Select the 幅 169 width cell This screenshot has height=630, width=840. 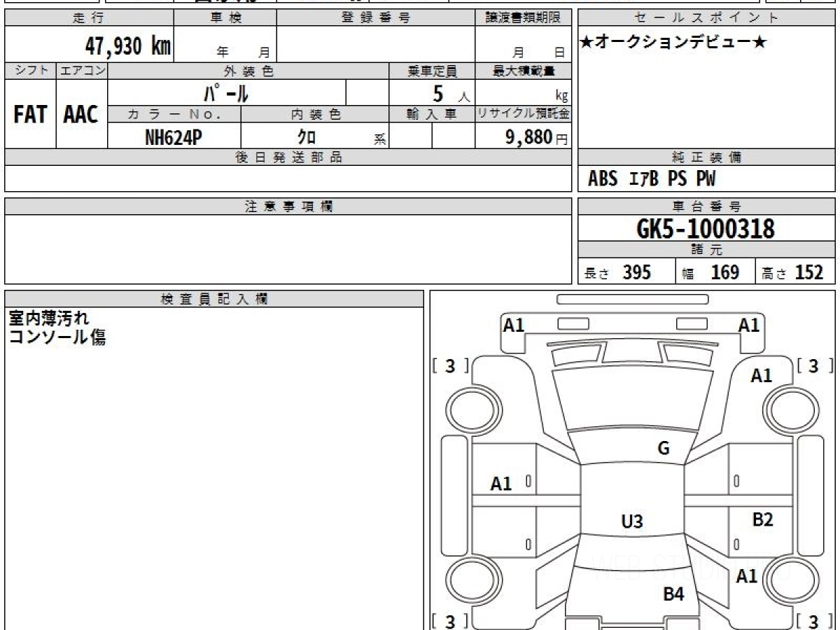click(x=716, y=272)
